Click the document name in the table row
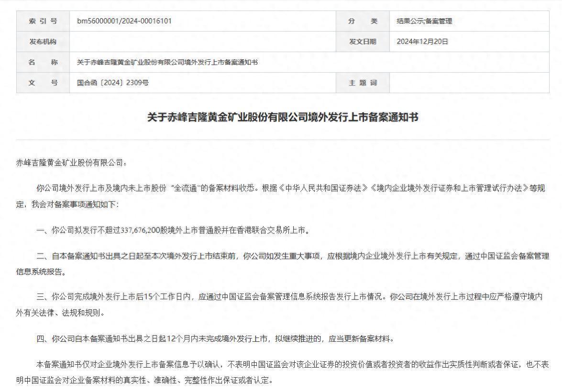This screenshot has height=392, width=562. (x=167, y=62)
